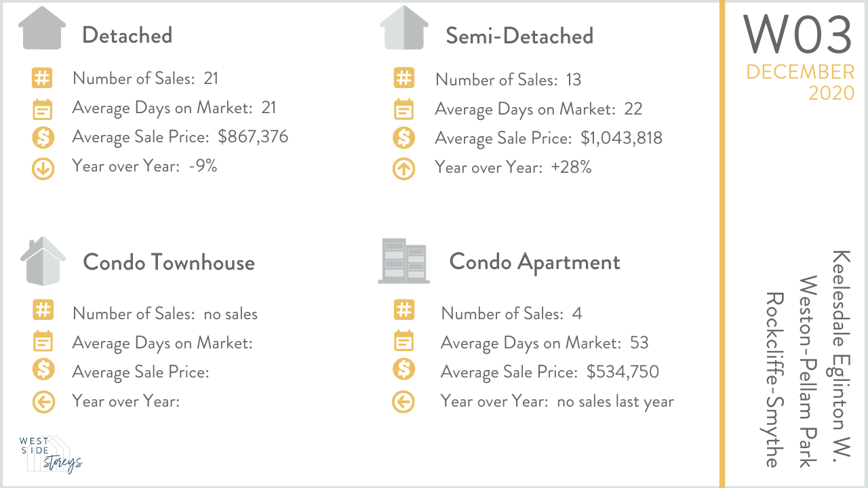
Task: Click the Condo Apartment building icon
Action: click(403, 261)
